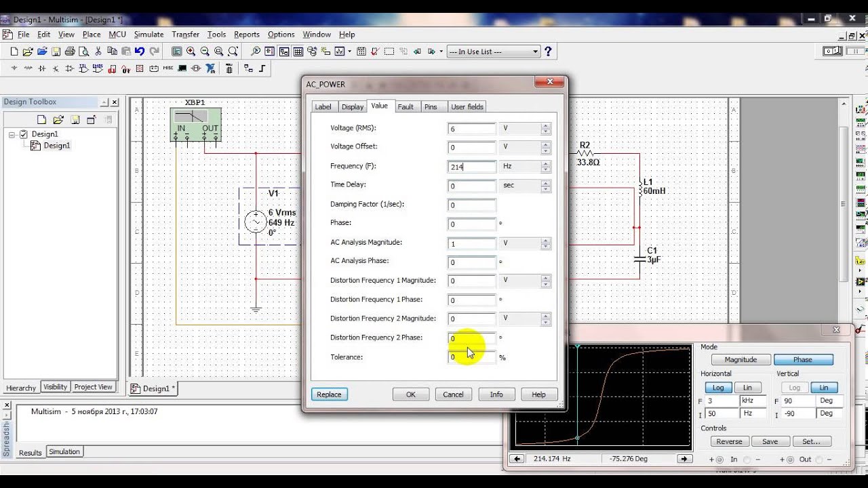Switch to the Pins tab
The height and width of the screenshot is (488, 868).
tap(431, 107)
